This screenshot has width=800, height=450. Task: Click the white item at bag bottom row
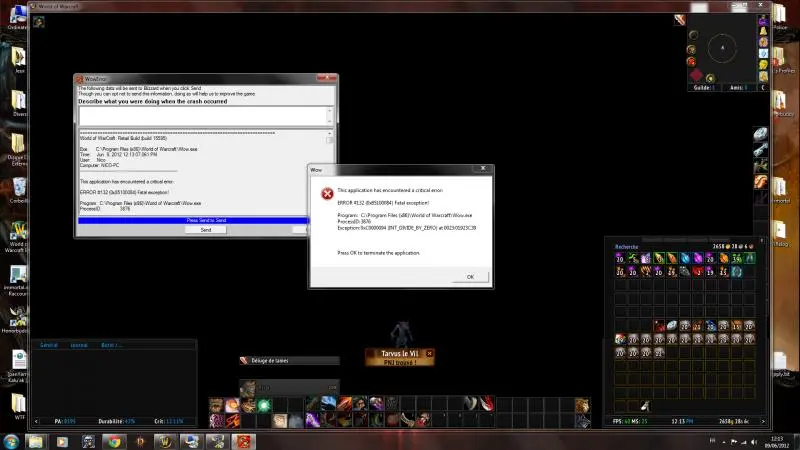point(645,406)
